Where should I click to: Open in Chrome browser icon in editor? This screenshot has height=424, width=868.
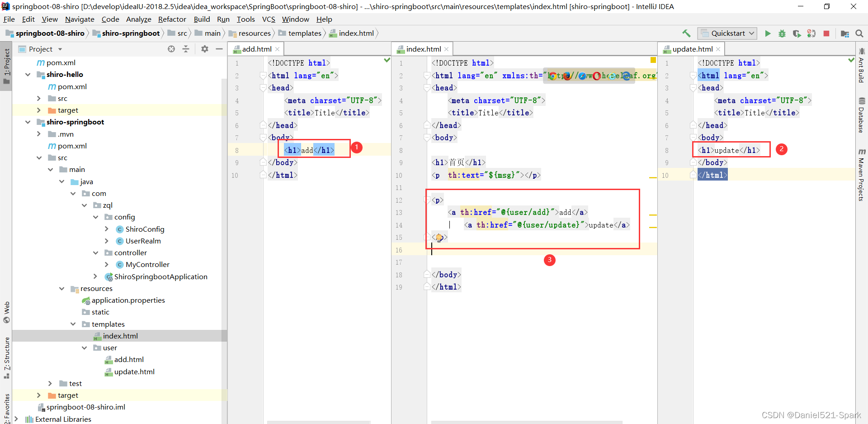(552, 76)
